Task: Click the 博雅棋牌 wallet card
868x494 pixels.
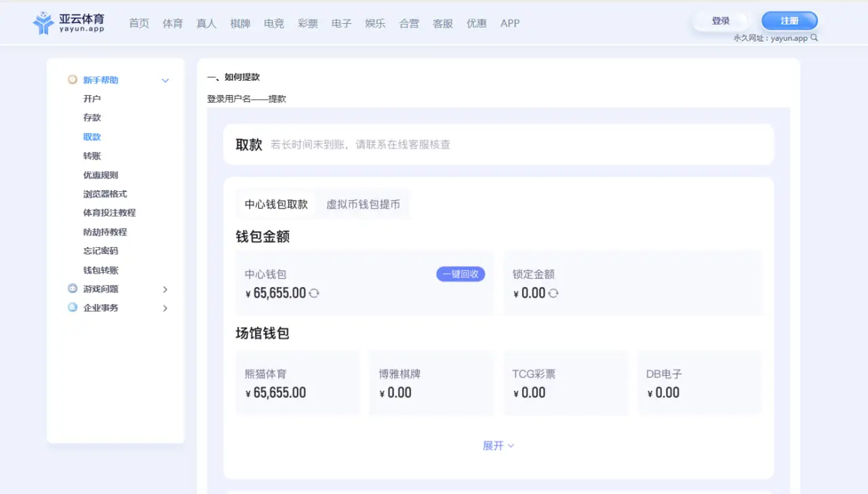Action: click(x=431, y=383)
